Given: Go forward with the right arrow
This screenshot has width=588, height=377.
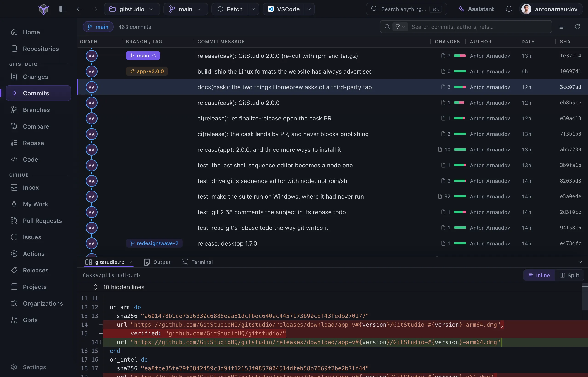Looking at the screenshot, I should coord(94,9).
